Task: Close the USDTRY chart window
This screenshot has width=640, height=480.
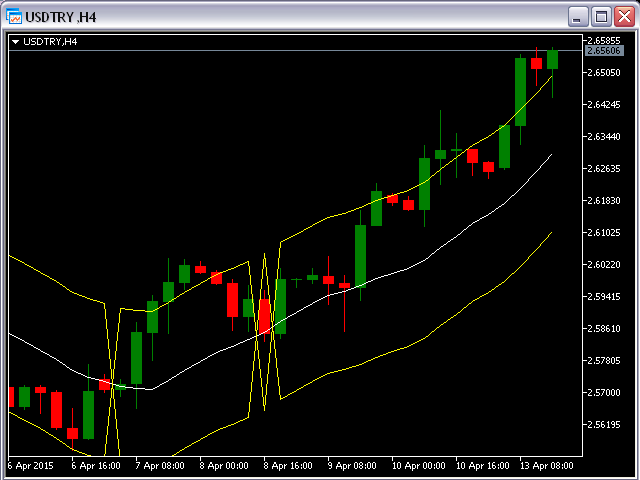Action: [624, 17]
